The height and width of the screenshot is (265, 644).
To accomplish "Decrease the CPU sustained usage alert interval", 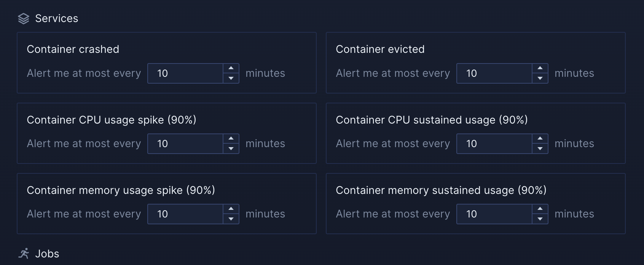I will pyautogui.click(x=540, y=149).
